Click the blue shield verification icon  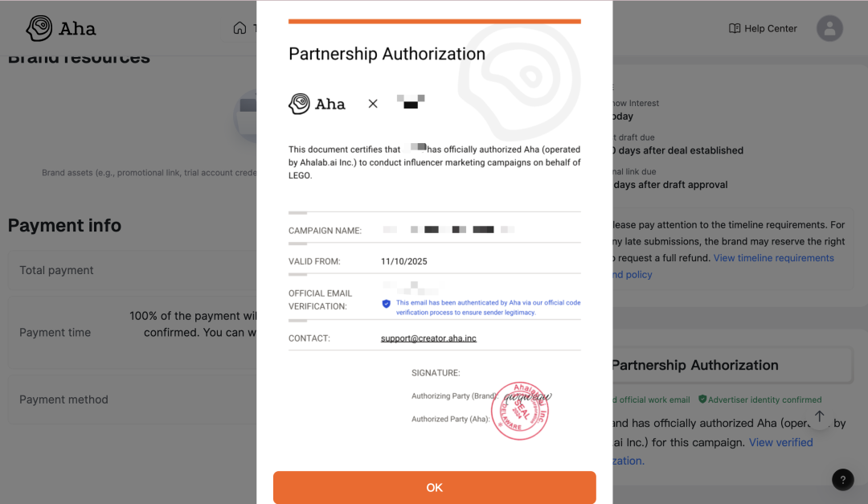point(386,304)
